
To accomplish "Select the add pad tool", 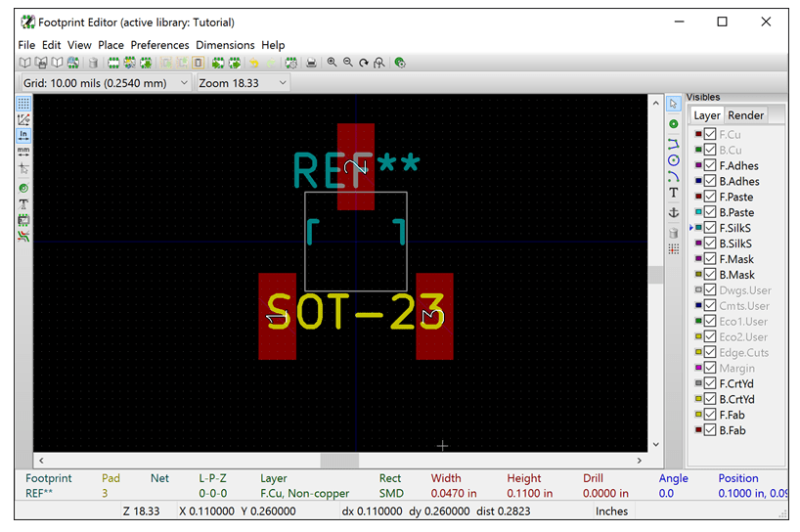I will point(674,124).
